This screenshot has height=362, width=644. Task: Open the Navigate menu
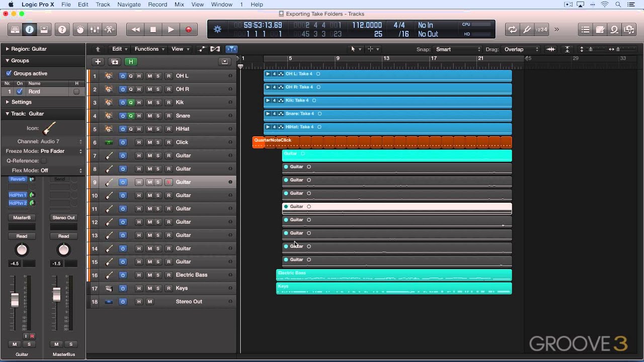tap(129, 5)
